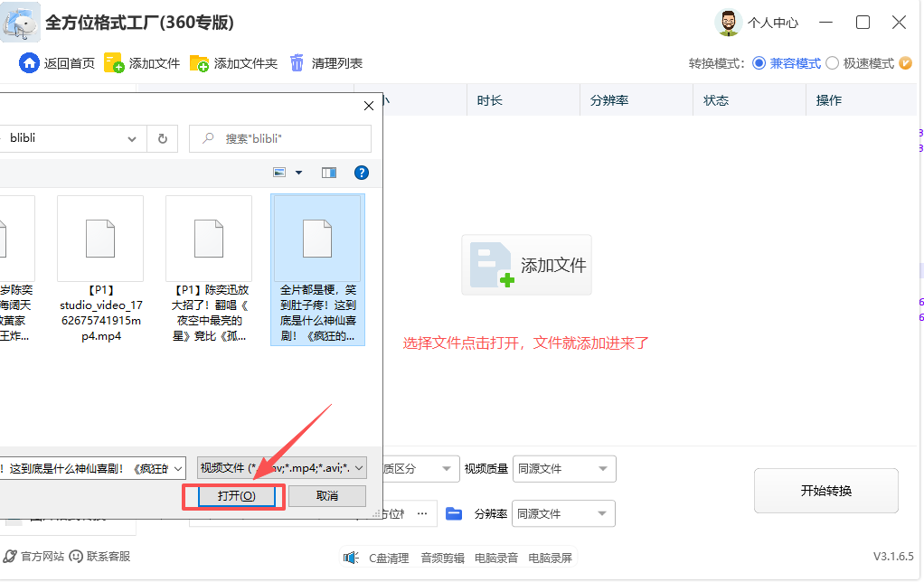Click the speaker icon next to C盘清理
Image resolution: width=924 pixels, height=582 pixels.
(352, 558)
